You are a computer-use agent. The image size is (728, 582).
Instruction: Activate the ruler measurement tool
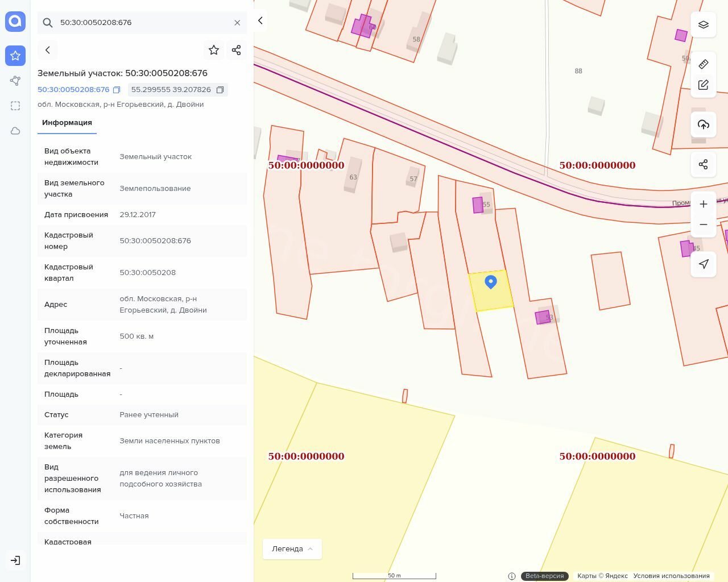[704, 64]
